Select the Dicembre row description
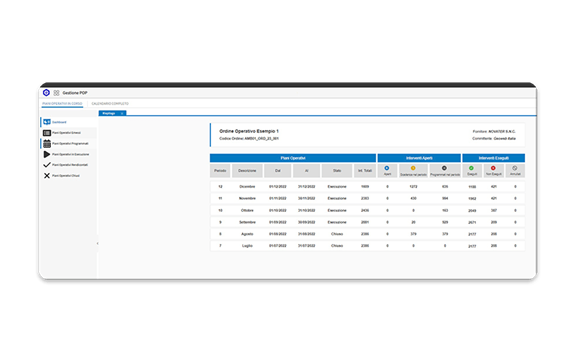 (247, 187)
